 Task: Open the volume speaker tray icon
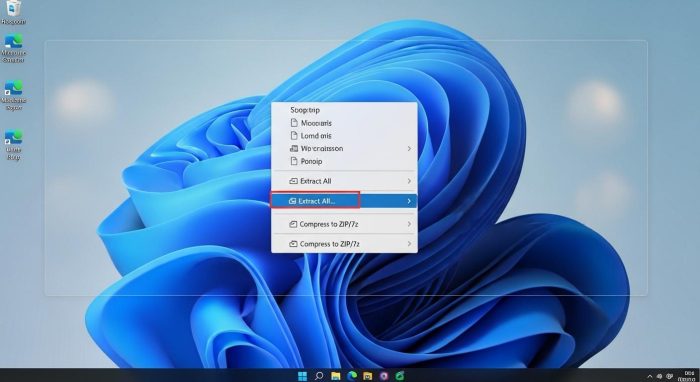[x=660, y=376]
